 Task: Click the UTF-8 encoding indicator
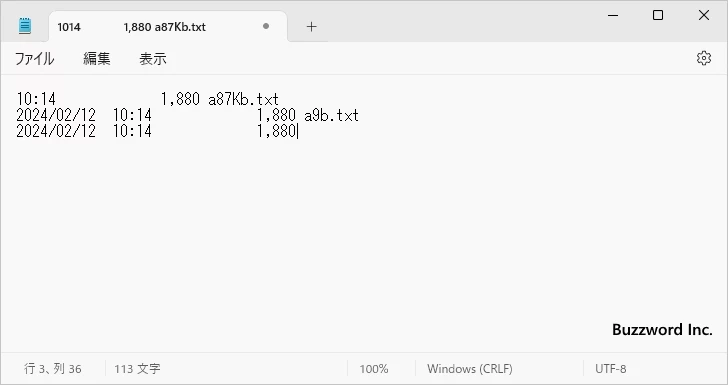click(611, 369)
